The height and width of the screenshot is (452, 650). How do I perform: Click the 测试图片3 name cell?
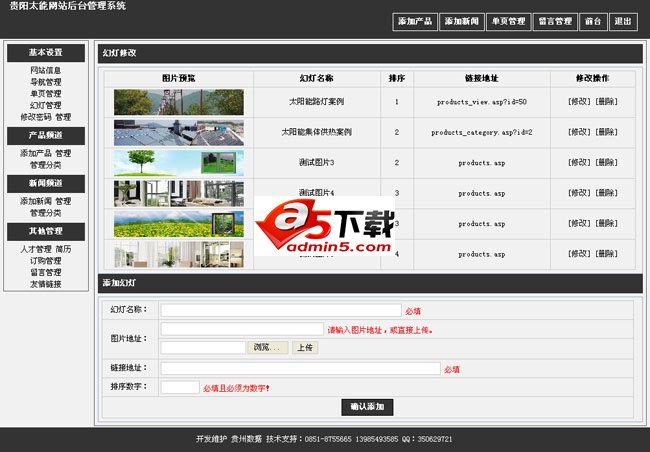pyautogui.click(x=317, y=163)
